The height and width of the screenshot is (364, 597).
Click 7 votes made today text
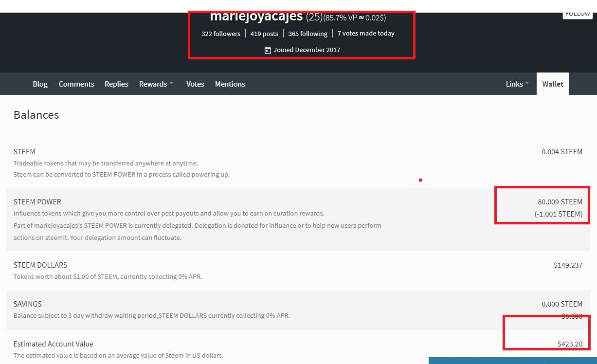click(366, 34)
